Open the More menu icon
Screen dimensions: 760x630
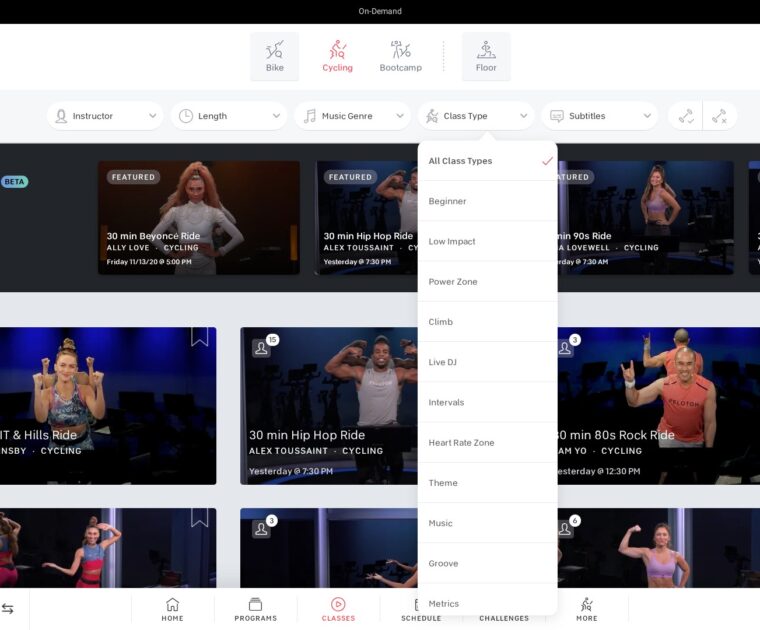coord(586,609)
